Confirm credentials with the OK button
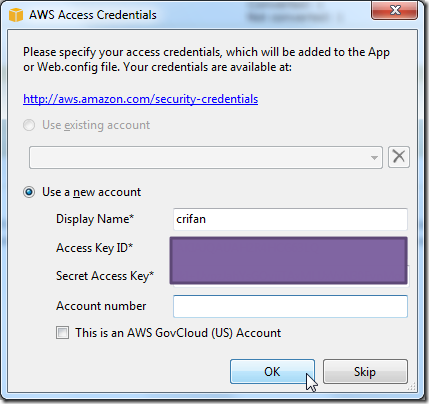 coord(272,371)
